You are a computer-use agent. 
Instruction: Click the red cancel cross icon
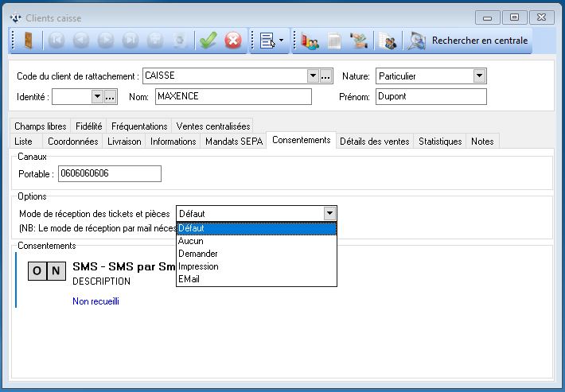(x=233, y=41)
